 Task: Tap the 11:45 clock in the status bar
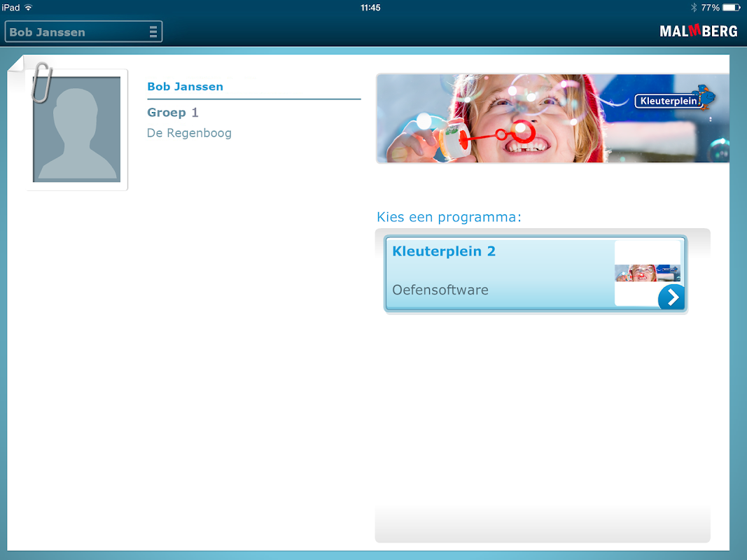[x=370, y=8]
